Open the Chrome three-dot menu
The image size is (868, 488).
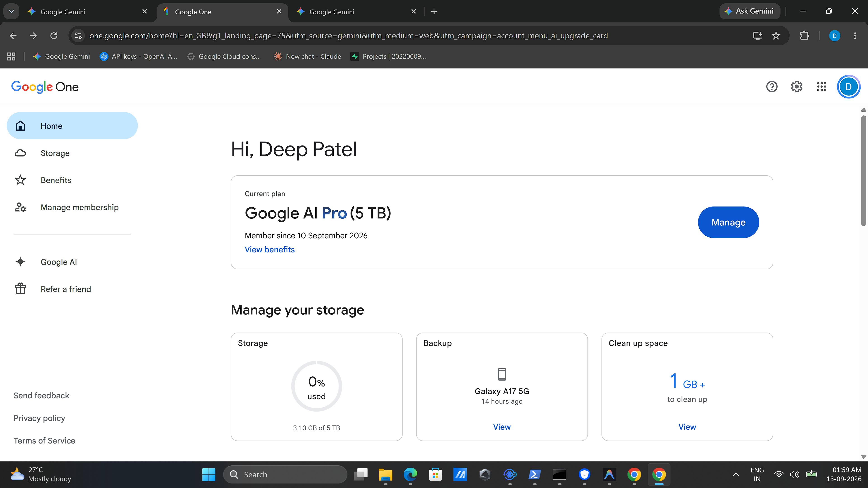855,36
